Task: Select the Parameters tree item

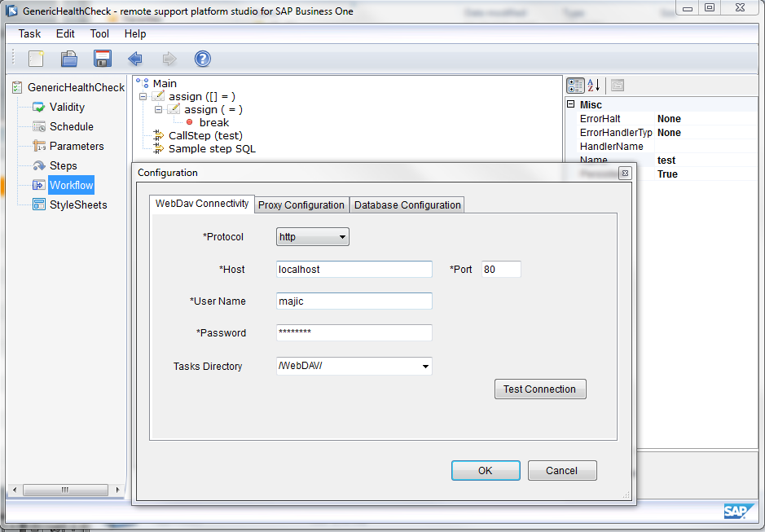Action: pos(77,146)
